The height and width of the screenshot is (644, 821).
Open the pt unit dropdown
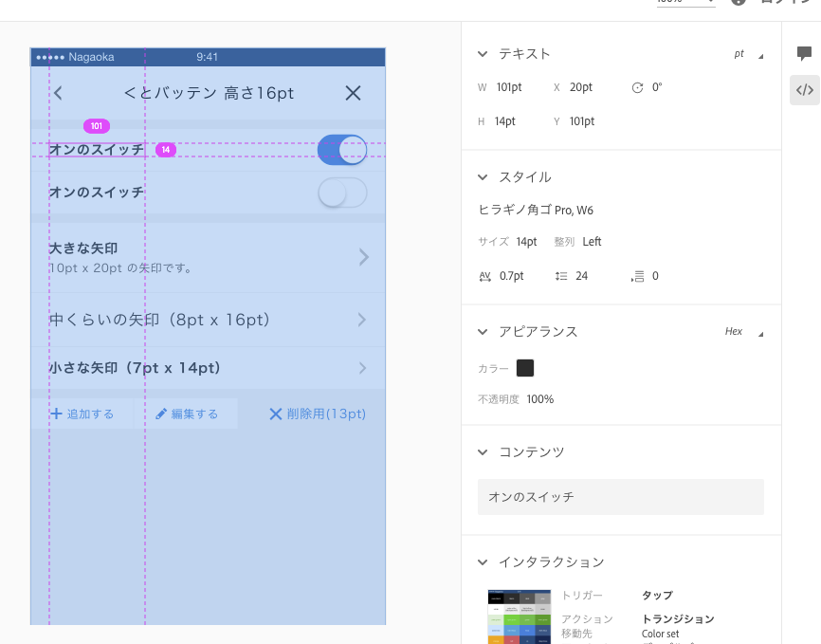748,54
